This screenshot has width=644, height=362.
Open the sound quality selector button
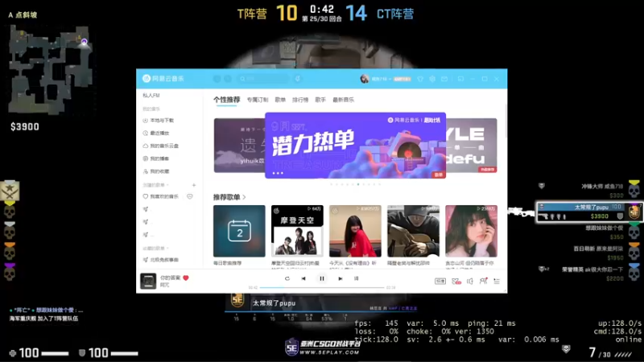440,281
